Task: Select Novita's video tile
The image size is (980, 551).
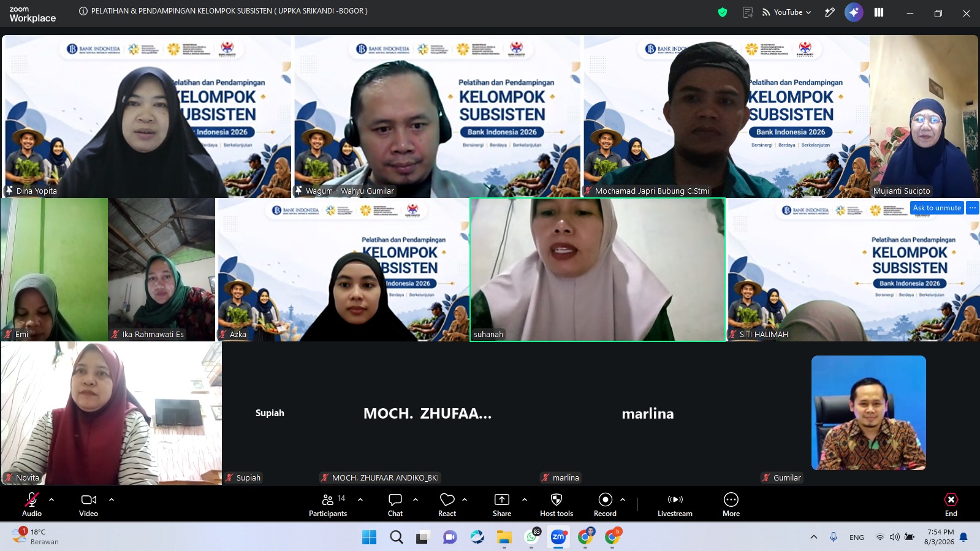Action: 112,414
